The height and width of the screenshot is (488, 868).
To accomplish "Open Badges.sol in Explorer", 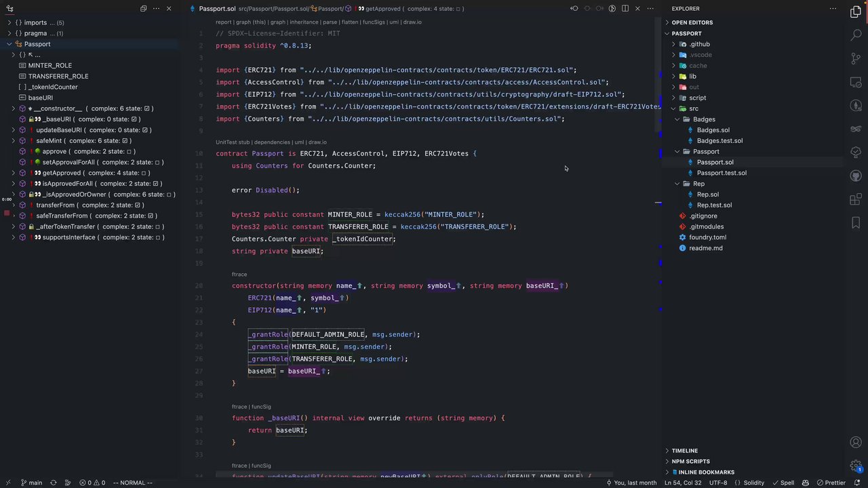I will [713, 130].
